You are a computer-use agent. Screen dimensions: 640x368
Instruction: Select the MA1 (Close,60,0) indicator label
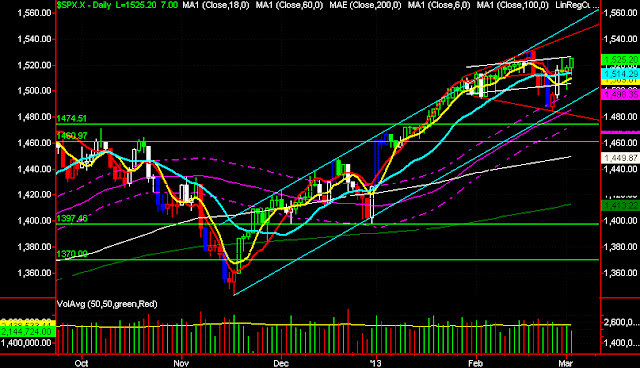pyautogui.click(x=289, y=5)
